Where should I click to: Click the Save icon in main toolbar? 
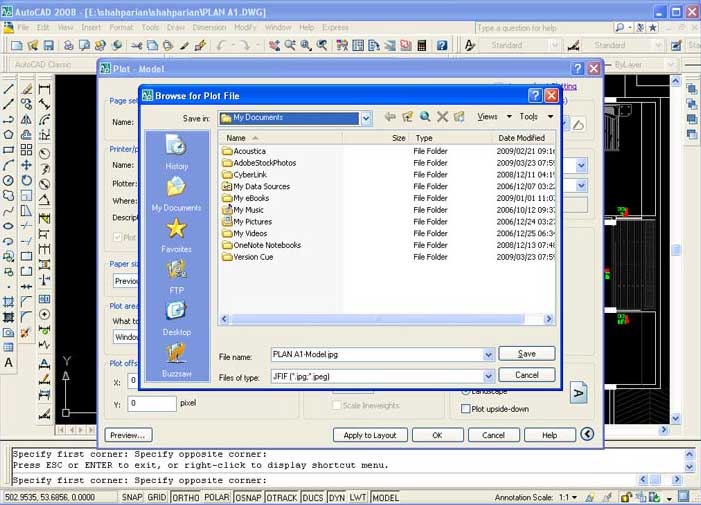click(48, 45)
